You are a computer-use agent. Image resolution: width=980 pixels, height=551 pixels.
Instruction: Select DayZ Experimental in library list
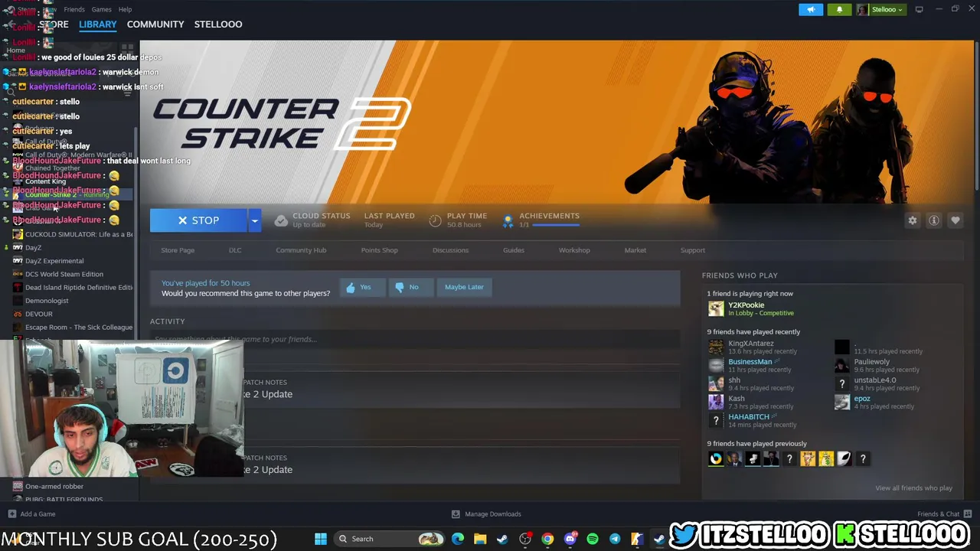coord(54,261)
